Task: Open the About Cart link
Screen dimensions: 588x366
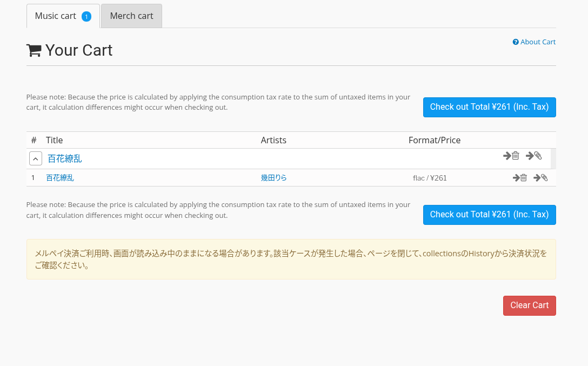Action: 538,42
